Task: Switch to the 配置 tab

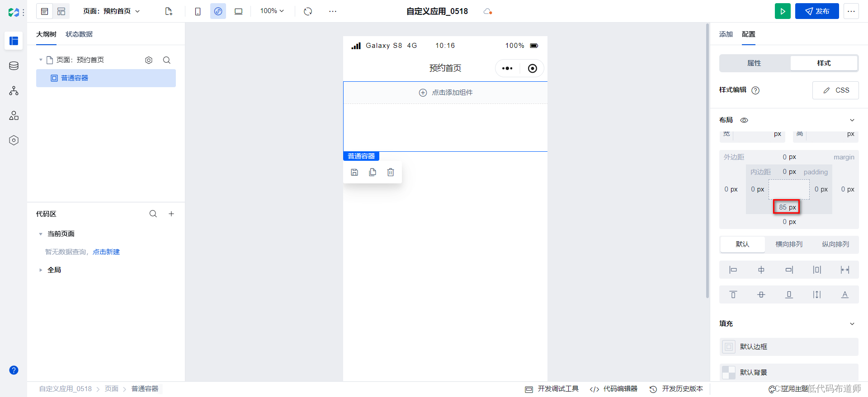Action: click(x=749, y=34)
